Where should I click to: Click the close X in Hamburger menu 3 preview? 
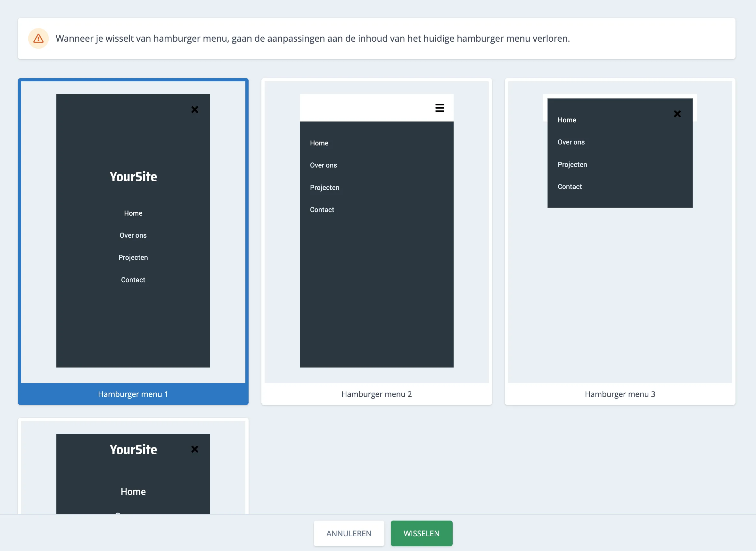tap(677, 114)
